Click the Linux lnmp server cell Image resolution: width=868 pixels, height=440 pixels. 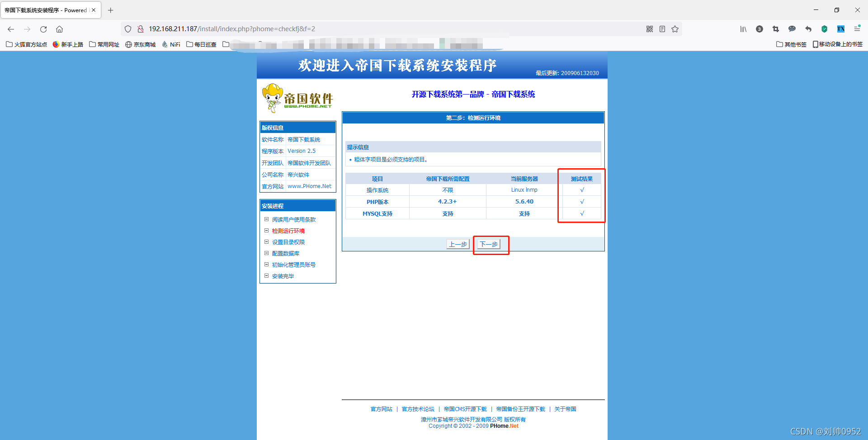pyautogui.click(x=524, y=190)
